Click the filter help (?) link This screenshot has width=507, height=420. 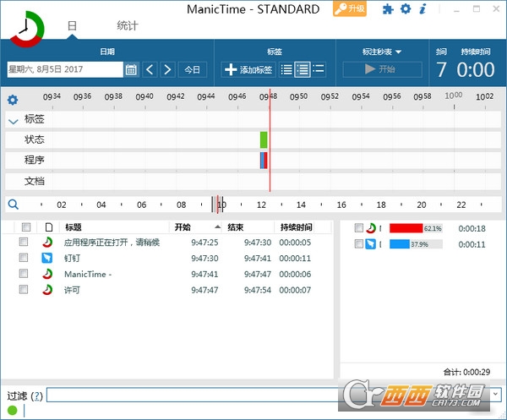coord(37,395)
